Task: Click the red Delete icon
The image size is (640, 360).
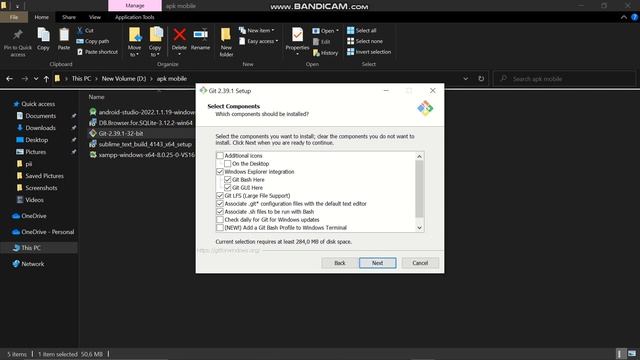Action: coord(179,35)
